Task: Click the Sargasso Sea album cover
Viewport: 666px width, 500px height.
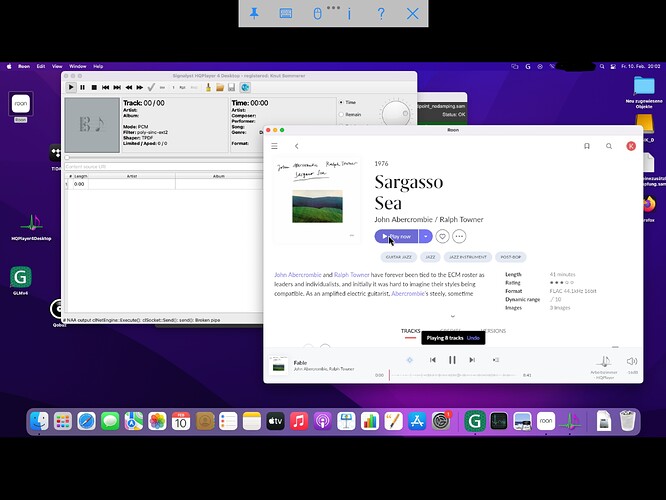Action: 317,201
